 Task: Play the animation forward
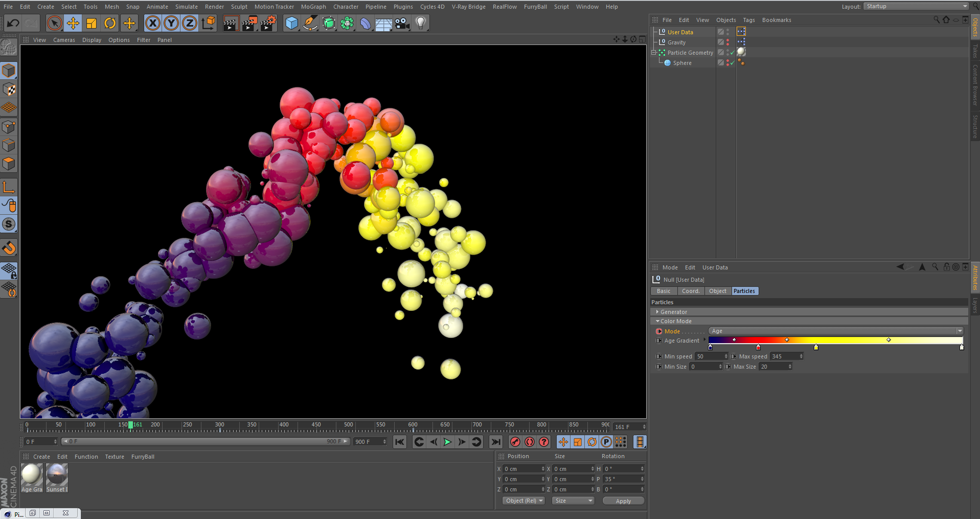(x=447, y=442)
